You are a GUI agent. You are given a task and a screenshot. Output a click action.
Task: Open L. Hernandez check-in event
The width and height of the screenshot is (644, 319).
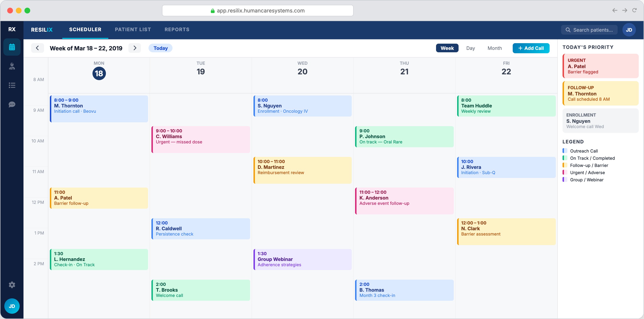point(99,260)
